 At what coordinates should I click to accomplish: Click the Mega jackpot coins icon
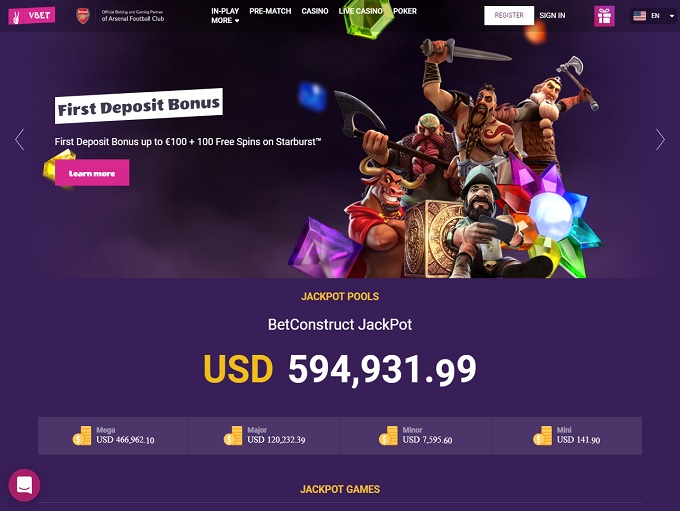82,436
